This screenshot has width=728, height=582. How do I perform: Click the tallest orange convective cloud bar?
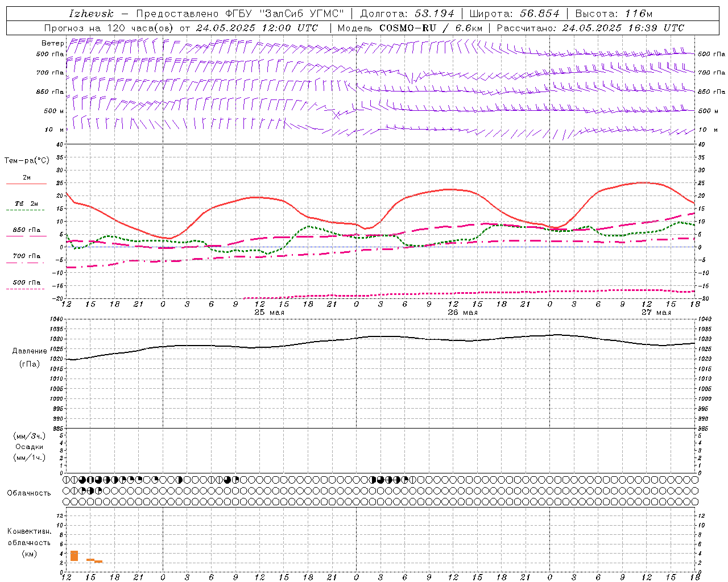pos(74,556)
